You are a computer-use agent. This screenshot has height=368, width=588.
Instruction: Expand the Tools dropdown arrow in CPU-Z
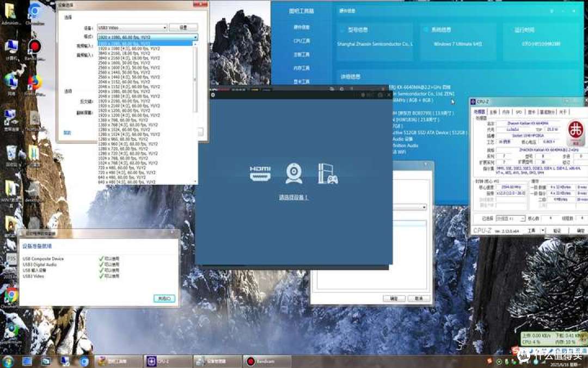coord(542,231)
